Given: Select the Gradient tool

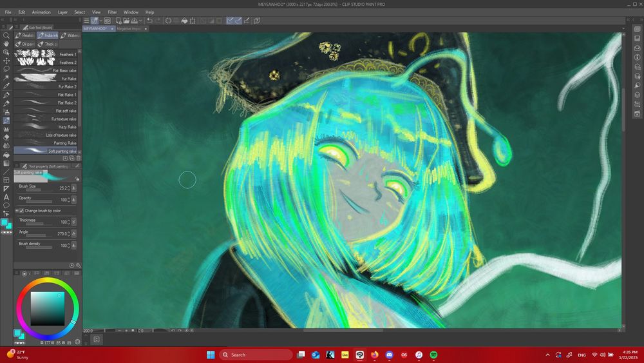Looking at the screenshot, I should (6, 163).
